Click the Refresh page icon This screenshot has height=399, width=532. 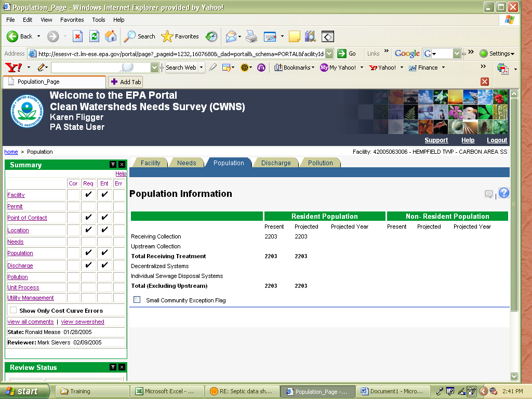click(94, 36)
